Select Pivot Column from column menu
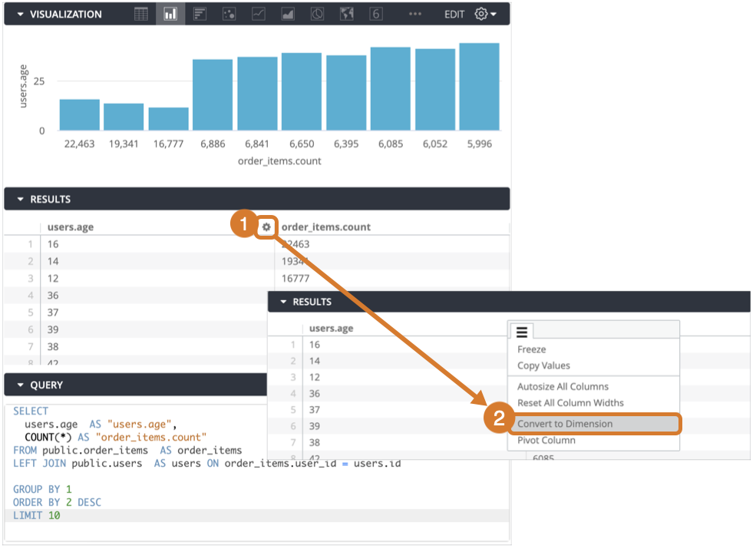The height and width of the screenshot is (549, 756). click(x=546, y=441)
